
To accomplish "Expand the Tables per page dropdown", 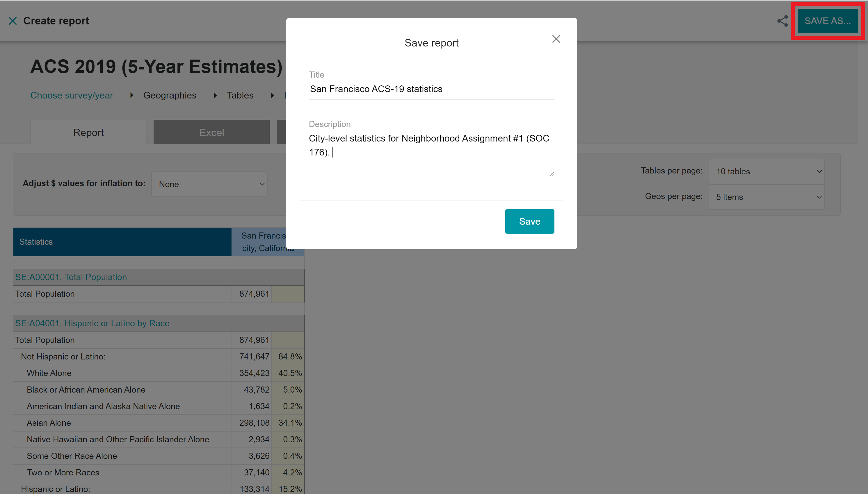I will tap(766, 171).
